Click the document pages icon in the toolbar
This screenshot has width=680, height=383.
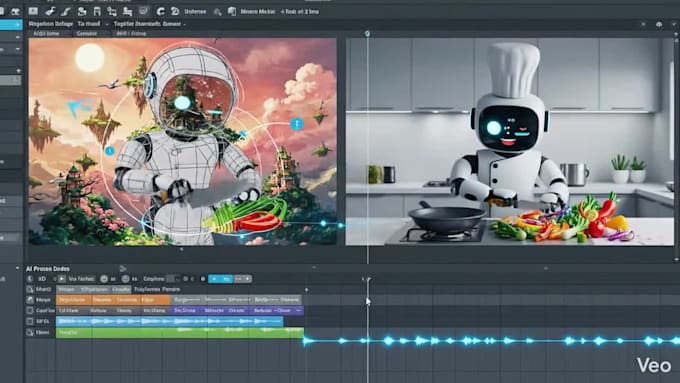point(232,11)
